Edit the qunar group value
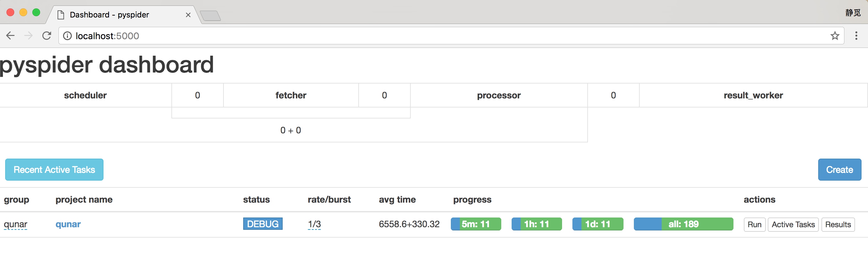 [x=16, y=224]
